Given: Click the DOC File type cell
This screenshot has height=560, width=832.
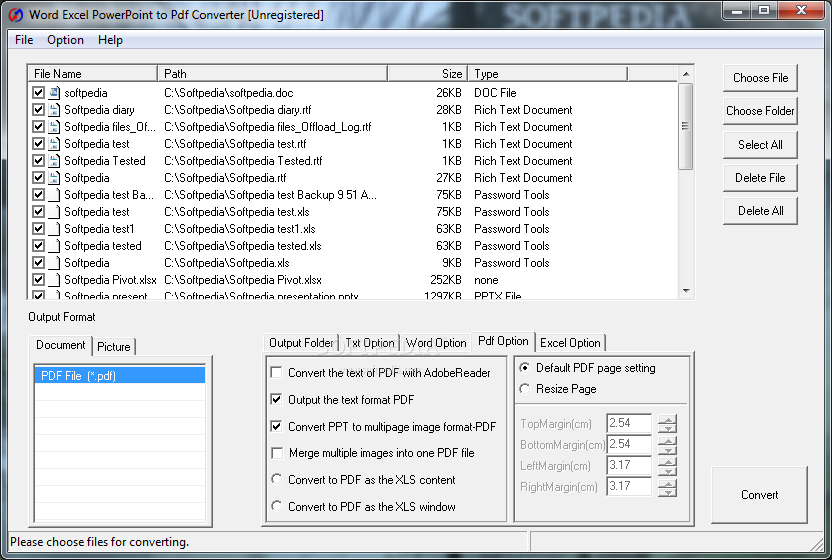Looking at the screenshot, I should [x=495, y=93].
